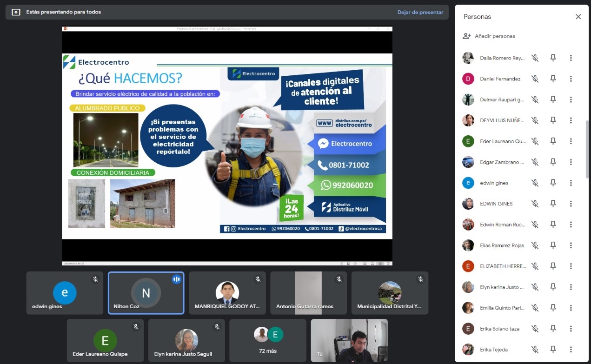The height and width of the screenshot is (364, 591).
Task: Open more options for ELIZABETH HERRE
Action: (571, 266)
